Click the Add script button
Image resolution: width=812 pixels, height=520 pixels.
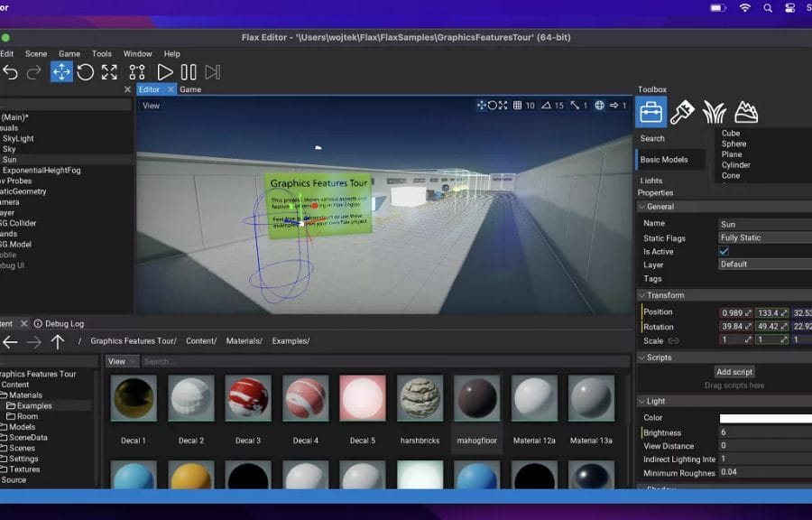[x=734, y=372]
